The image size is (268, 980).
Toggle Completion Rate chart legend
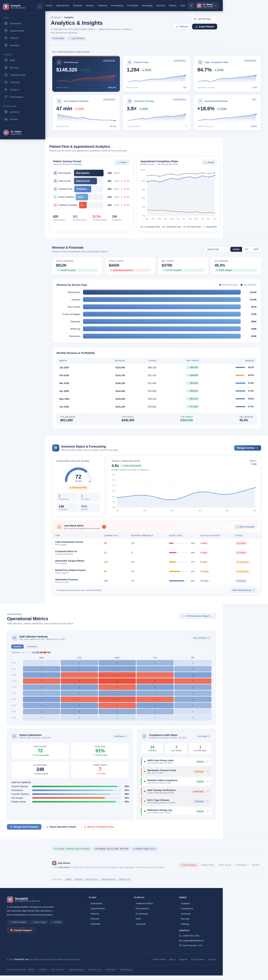pos(150,227)
